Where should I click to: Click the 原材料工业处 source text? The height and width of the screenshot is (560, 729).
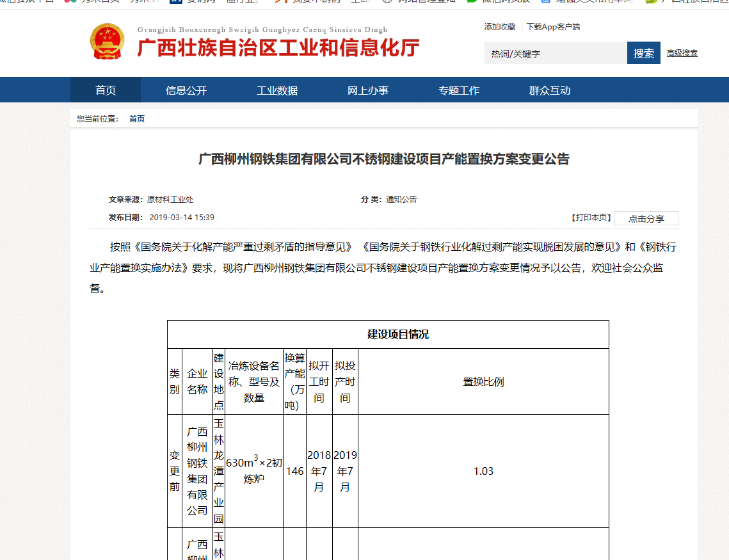[x=170, y=200]
